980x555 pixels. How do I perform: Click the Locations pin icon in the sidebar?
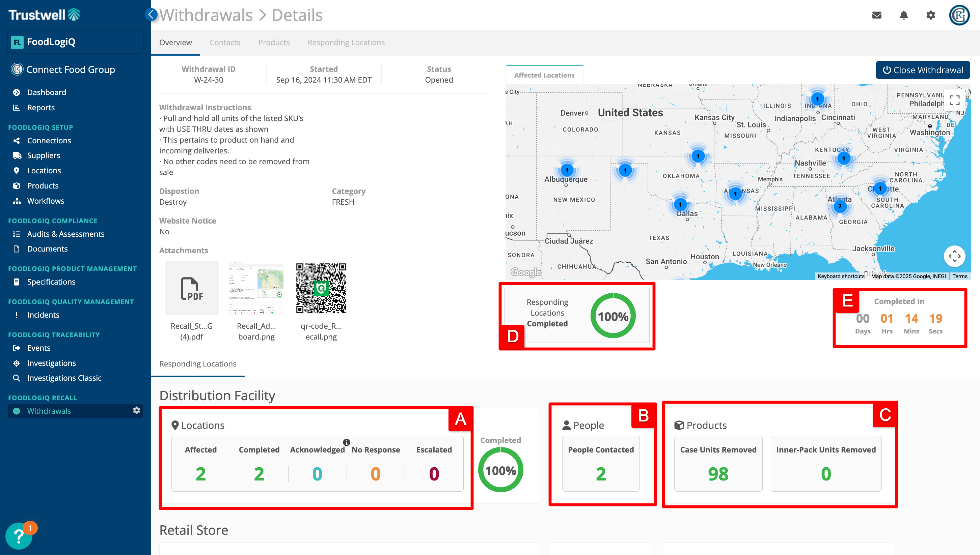[x=17, y=171]
